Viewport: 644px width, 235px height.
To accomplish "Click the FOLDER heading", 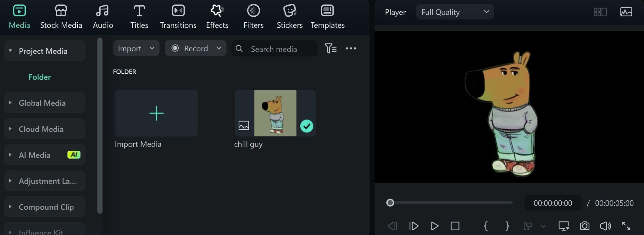I will 125,72.
